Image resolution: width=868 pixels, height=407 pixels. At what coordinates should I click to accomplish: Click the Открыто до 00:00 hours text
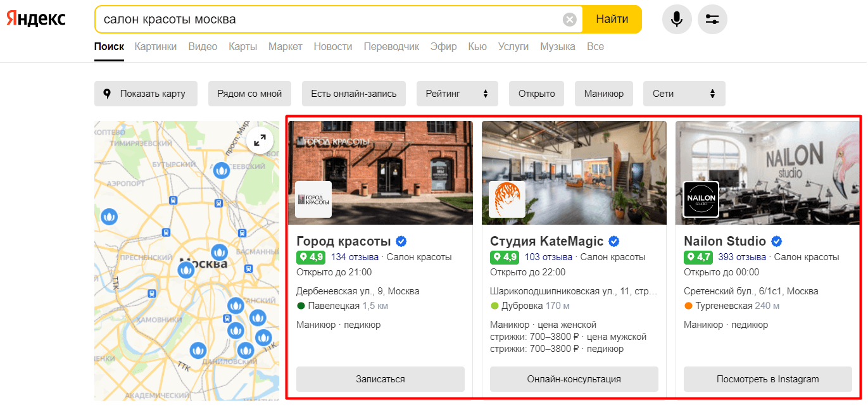722,272
